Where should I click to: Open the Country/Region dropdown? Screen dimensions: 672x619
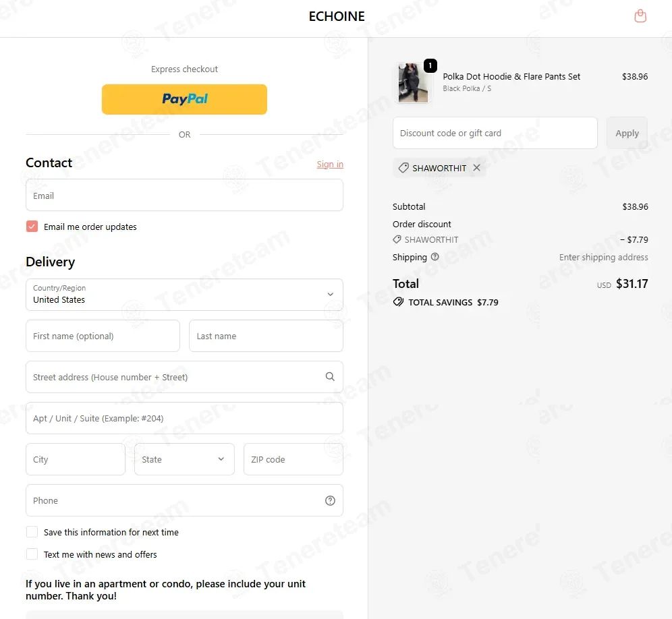point(184,295)
